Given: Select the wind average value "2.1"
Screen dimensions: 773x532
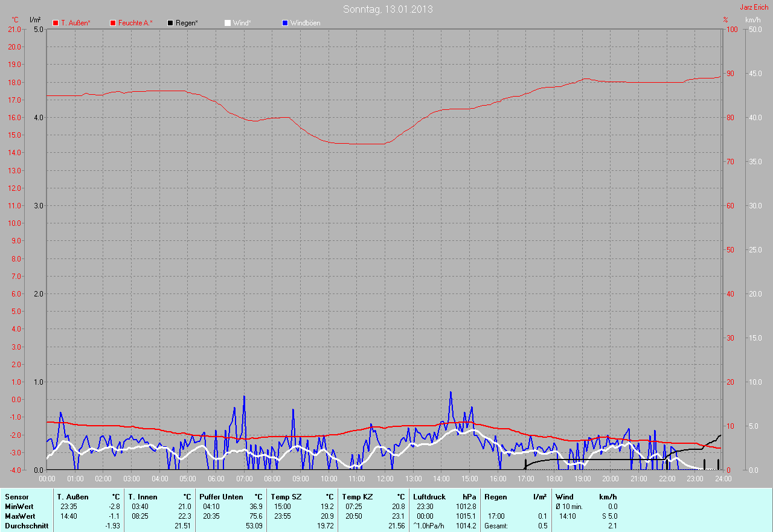Looking at the screenshot, I should [x=612, y=526].
